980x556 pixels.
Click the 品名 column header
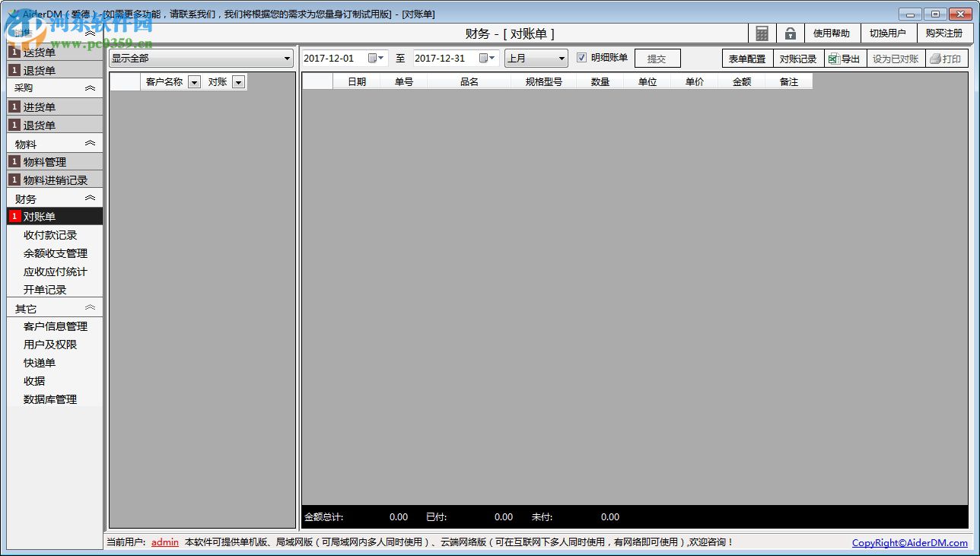coord(469,81)
